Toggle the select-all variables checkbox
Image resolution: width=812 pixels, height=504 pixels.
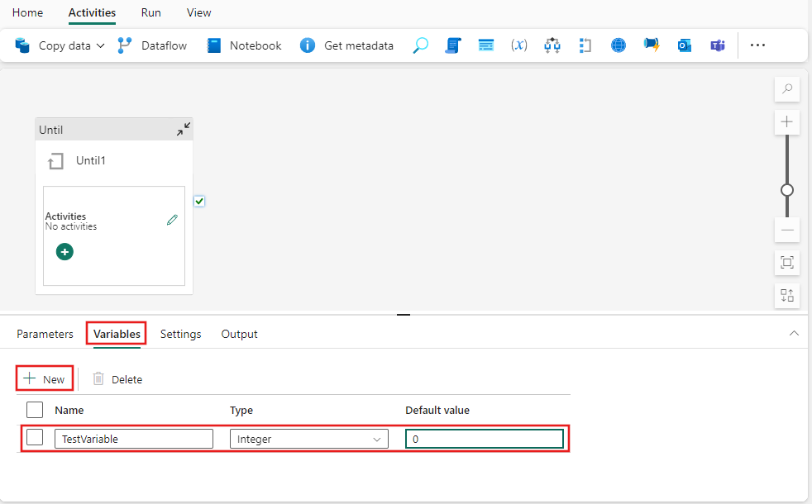[35, 410]
